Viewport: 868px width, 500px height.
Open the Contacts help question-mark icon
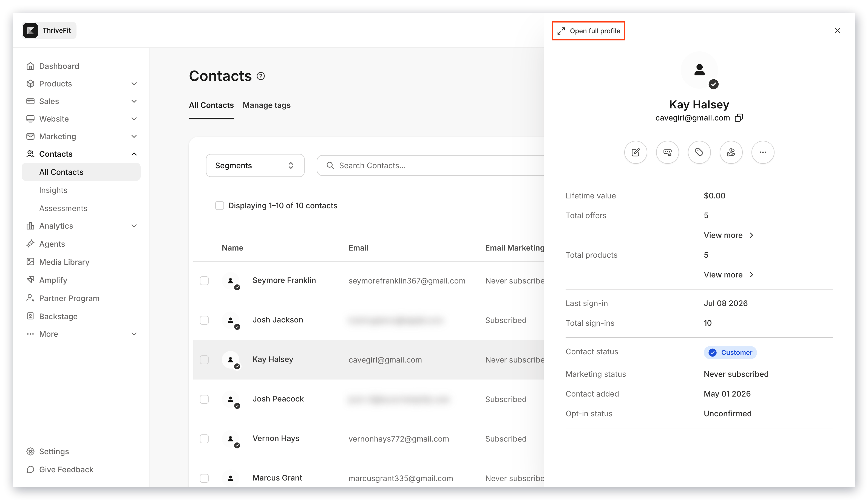pyautogui.click(x=261, y=76)
